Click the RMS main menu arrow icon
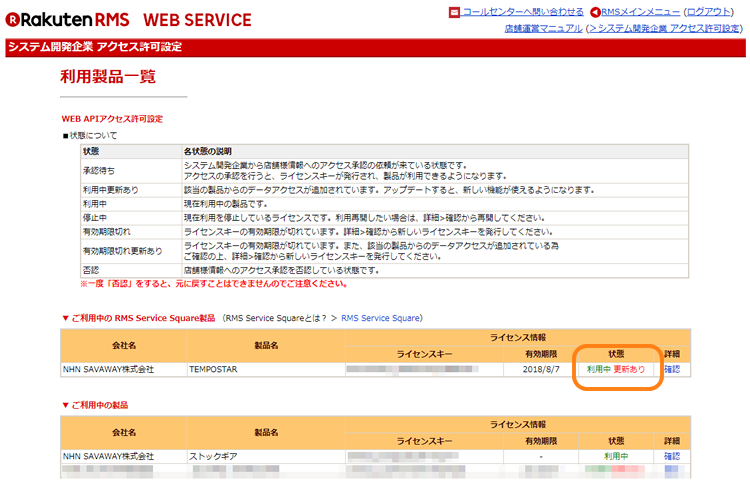This screenshot has width=750, height=482. pyautogui.click(x=595, y=12)
